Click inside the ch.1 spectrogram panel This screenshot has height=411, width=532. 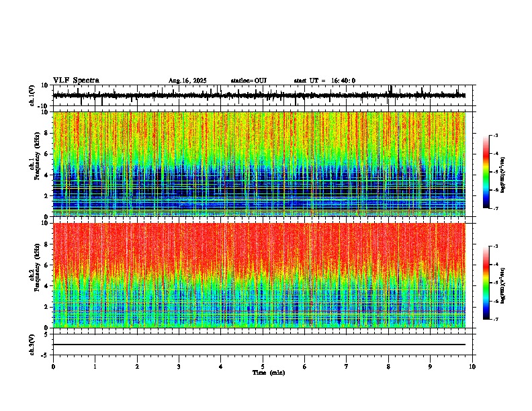[x=259, y=164]
